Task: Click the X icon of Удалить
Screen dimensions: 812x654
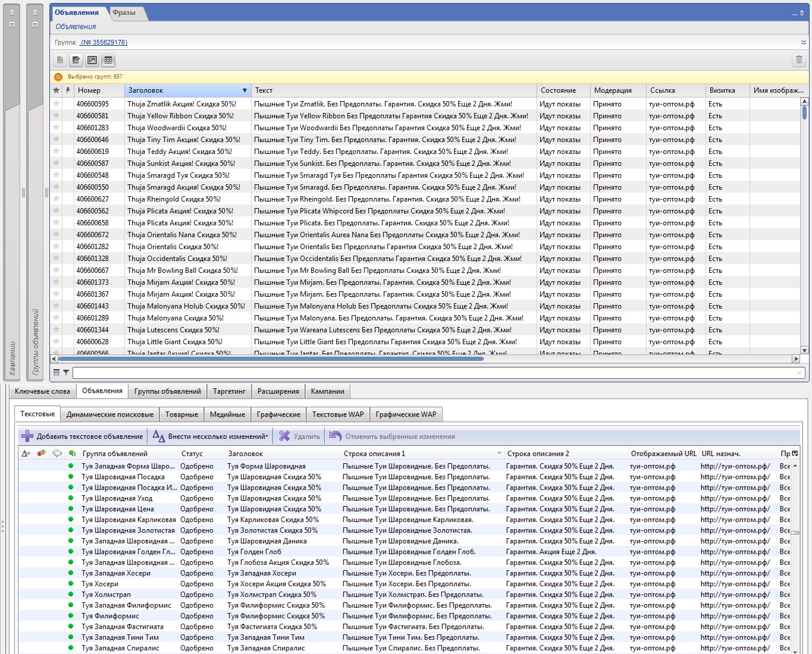Action: point(284,436)
